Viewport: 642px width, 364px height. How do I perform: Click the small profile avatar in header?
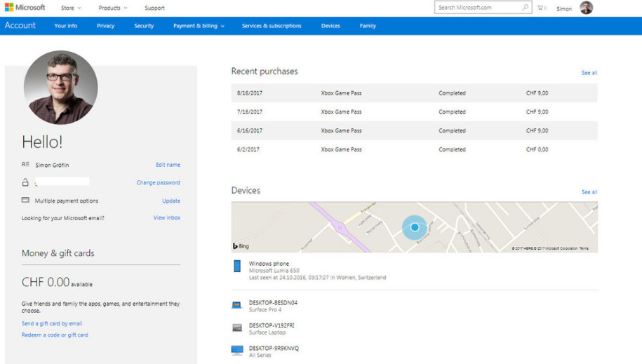pos(587,8)
